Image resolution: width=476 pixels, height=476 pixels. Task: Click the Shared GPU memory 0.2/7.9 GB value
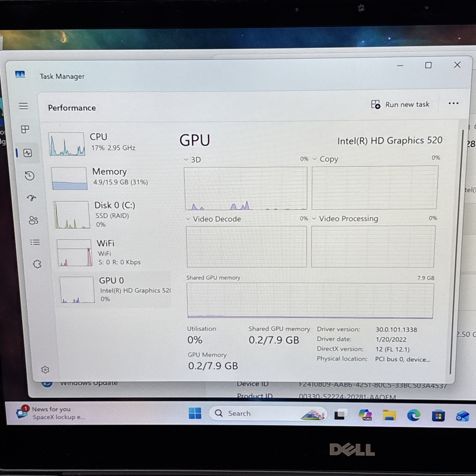coord(274,340)
